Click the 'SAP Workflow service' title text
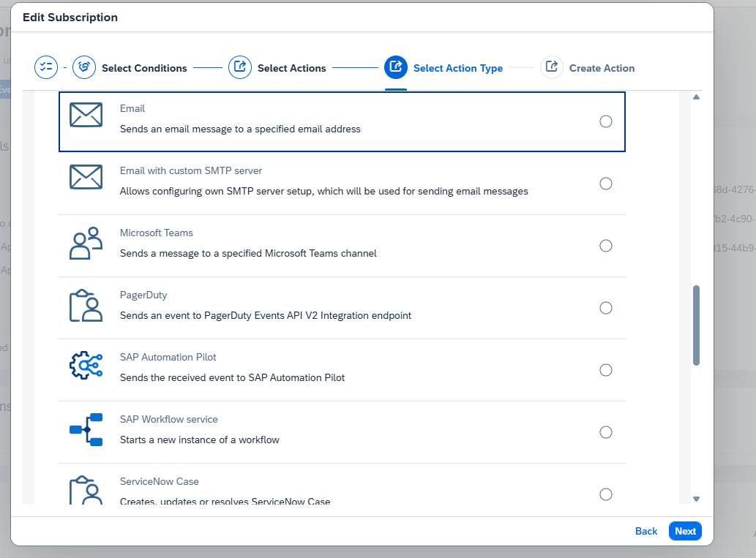 (169, 419)
